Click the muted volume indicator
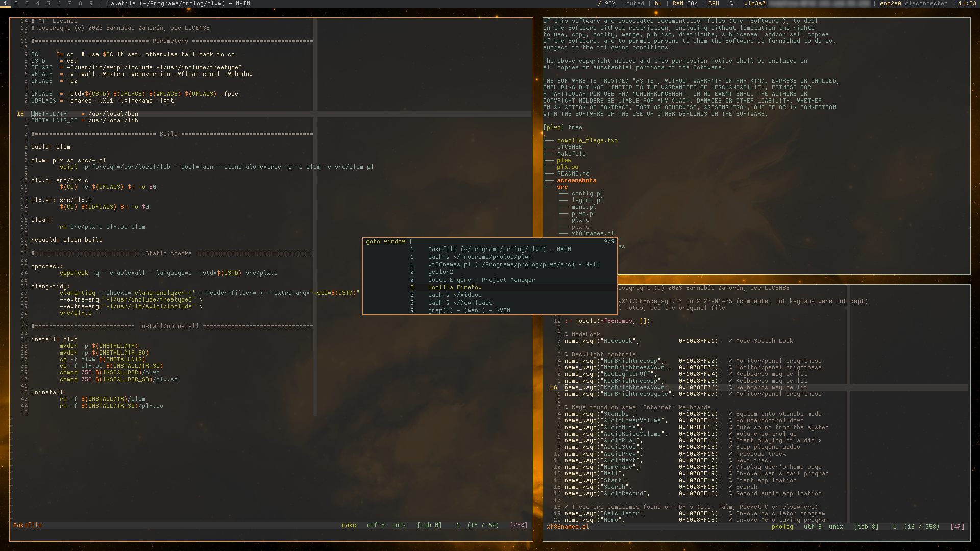 [635, 3]
